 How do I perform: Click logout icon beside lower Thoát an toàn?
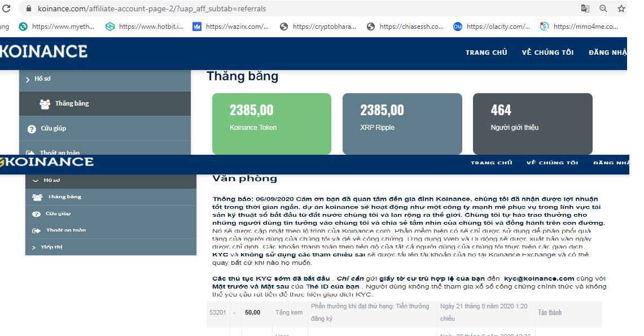37,231
